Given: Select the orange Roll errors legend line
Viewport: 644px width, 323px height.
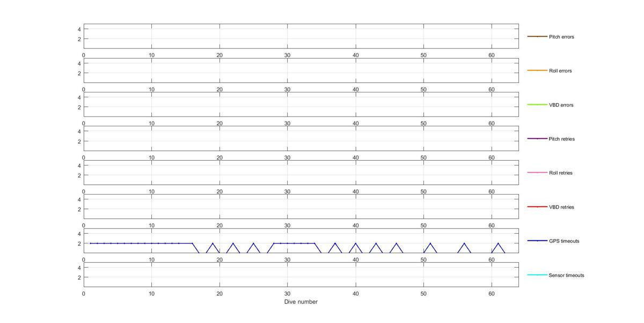Looking at the screenshot, I should 537,70.
